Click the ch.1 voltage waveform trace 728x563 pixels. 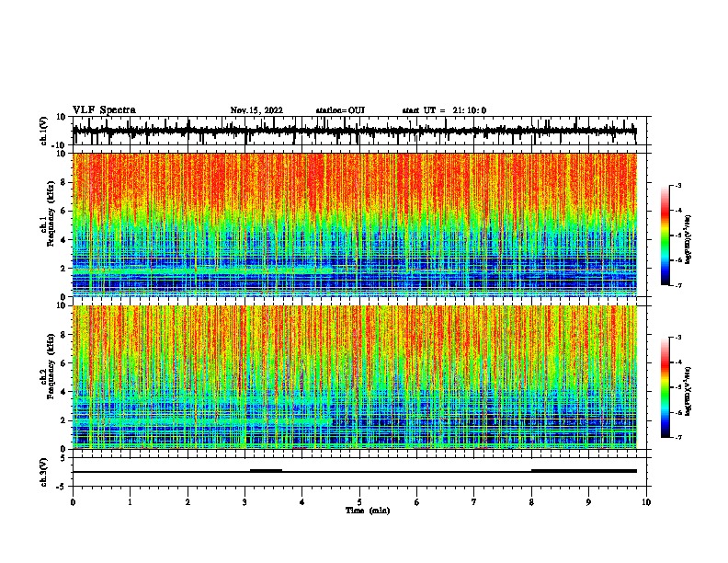354,131
